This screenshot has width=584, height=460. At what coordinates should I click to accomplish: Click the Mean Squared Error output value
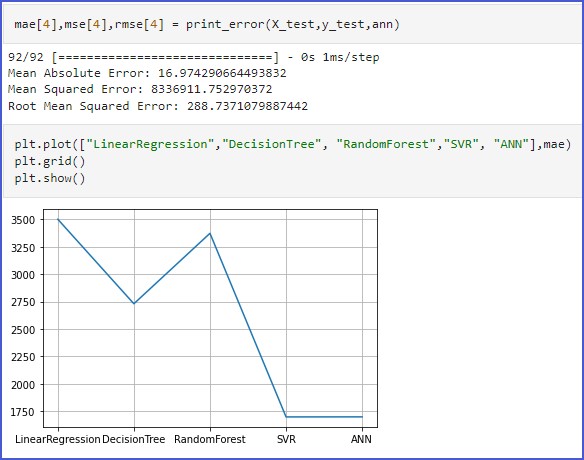[212, 89]
